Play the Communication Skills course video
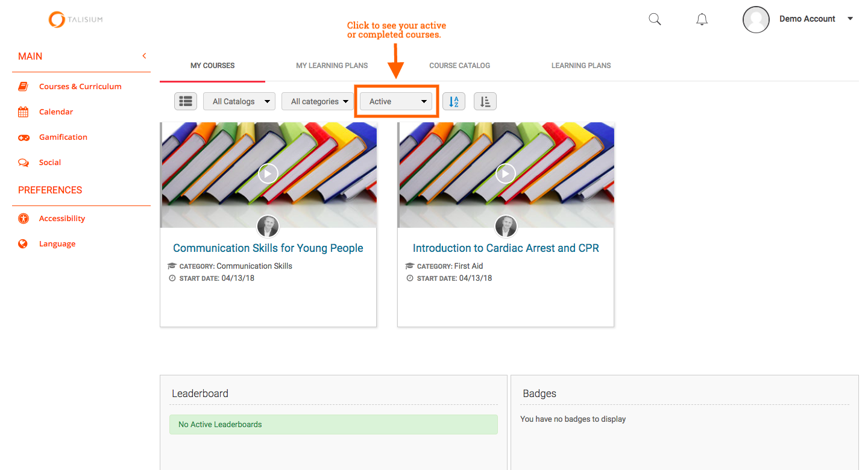The image size is (868, 470). coord(268,174)
